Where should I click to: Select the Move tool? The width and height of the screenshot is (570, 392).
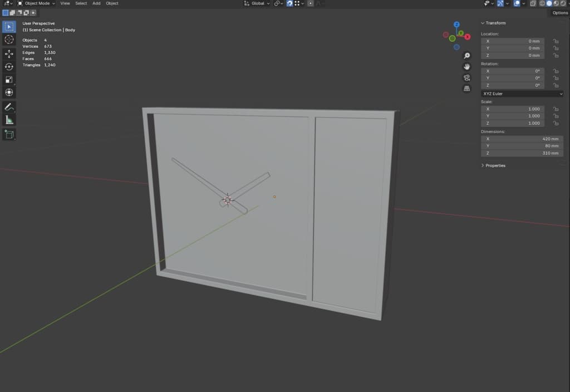pos(9,54)
